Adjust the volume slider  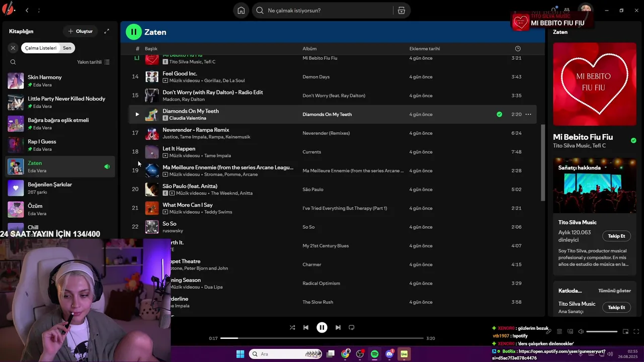pos(602,331)
